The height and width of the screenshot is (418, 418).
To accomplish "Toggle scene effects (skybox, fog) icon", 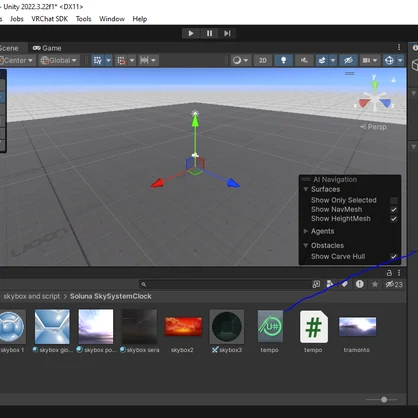I will pyautogui.click(x=322, y=60).
